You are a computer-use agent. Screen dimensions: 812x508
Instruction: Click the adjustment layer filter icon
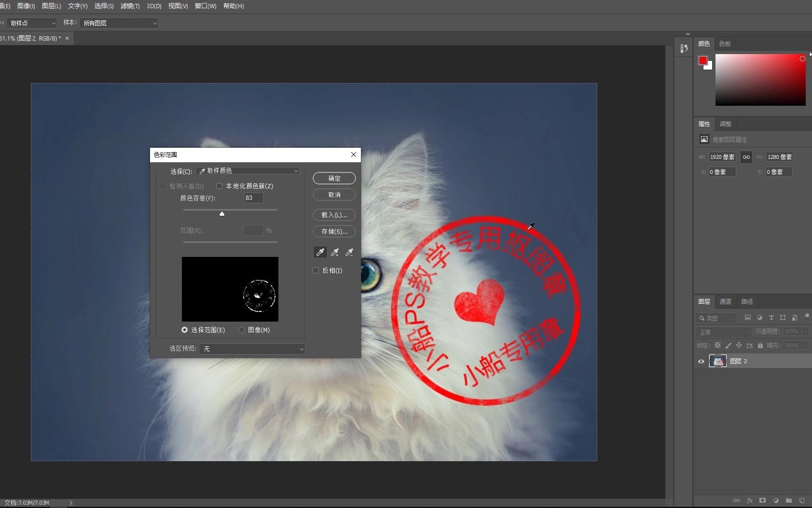(x=759, y=318)
